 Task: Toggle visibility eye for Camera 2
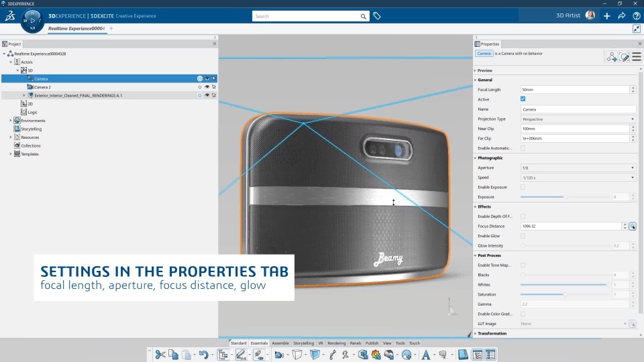point(207,87)
